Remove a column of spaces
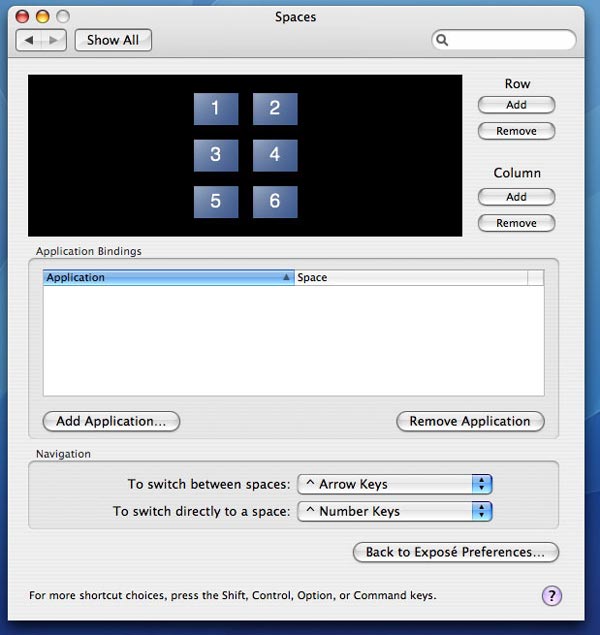Screen dimensions: 600x635 coord(516,223)
